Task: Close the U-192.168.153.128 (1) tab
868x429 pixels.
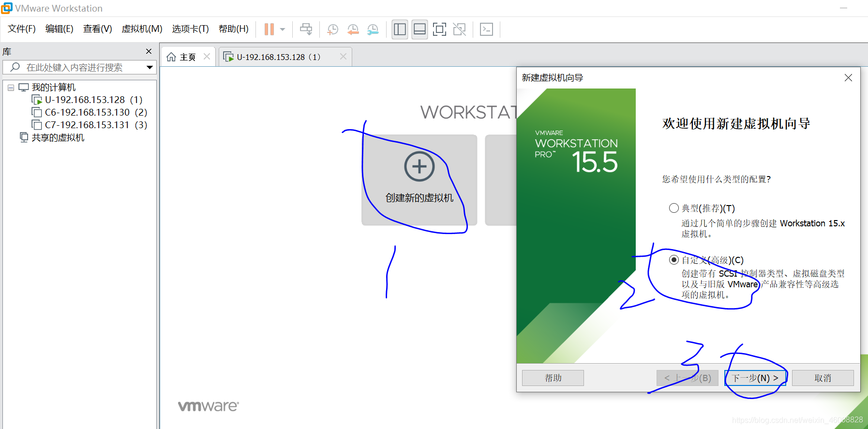Action: point(343,57)
